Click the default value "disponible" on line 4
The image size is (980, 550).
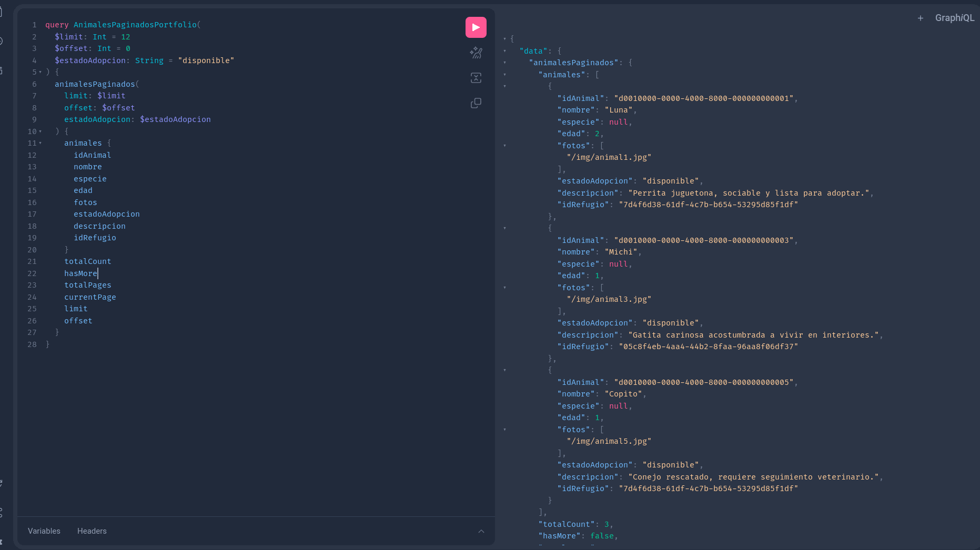pos(206,60)
